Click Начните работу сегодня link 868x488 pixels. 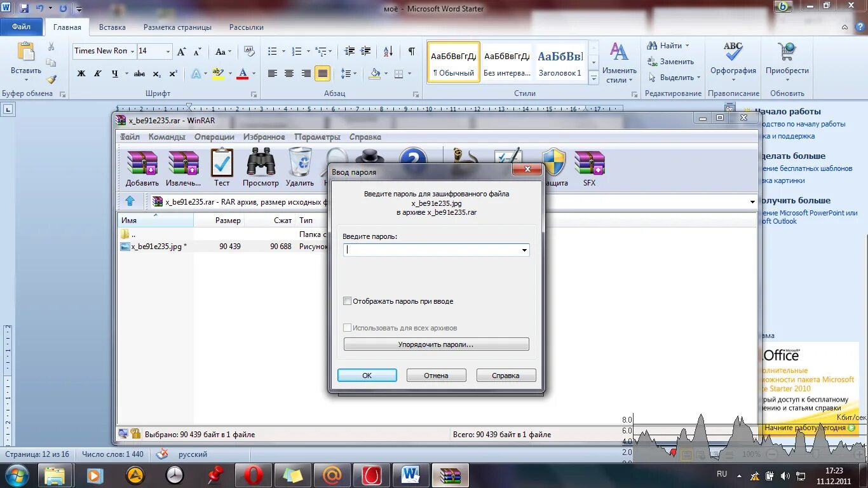tap(805, 428)
